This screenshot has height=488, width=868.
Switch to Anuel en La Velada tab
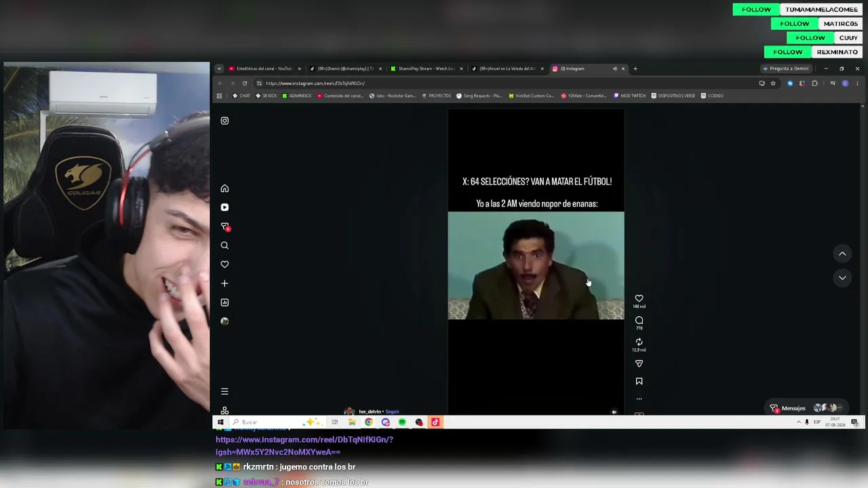(x=507, y=68)
